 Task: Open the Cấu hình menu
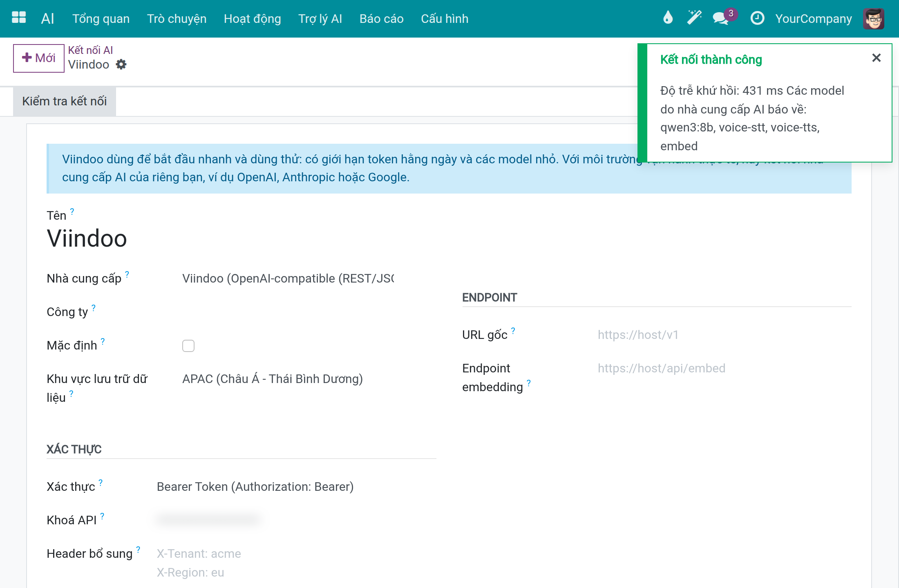click(445, 18)
